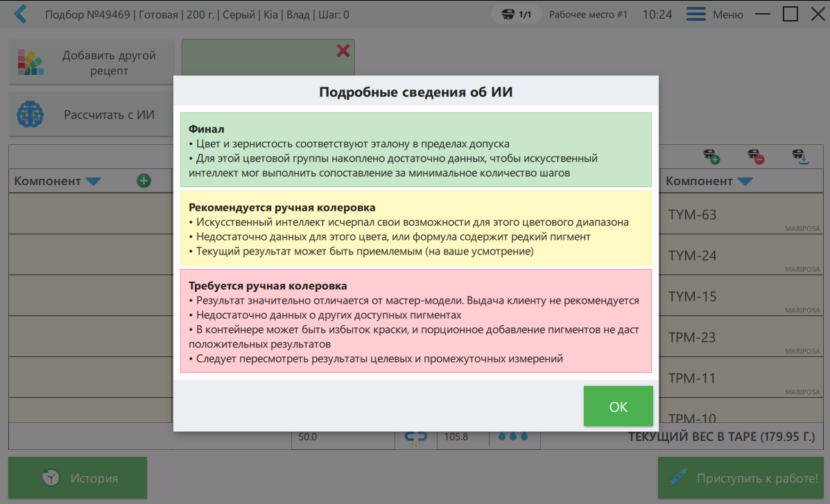Expand the right Компонент dropdown arrow
The height and width of the screenshot is (504, 830).
coord(745,182)
